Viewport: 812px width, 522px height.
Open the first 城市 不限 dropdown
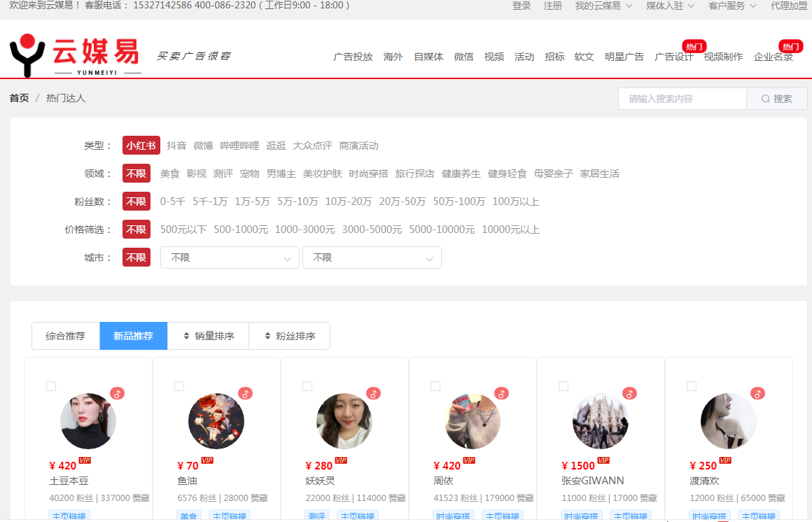230,258
